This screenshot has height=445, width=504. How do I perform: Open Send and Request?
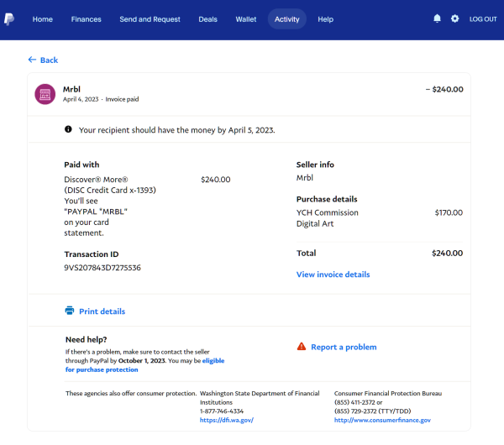click(150, 19)
